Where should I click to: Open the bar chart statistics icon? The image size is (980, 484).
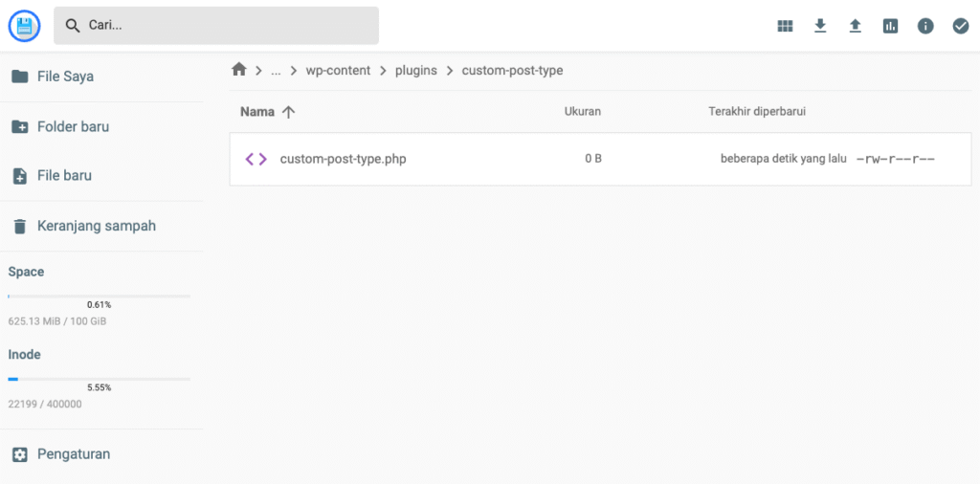[x=890, y=26]
